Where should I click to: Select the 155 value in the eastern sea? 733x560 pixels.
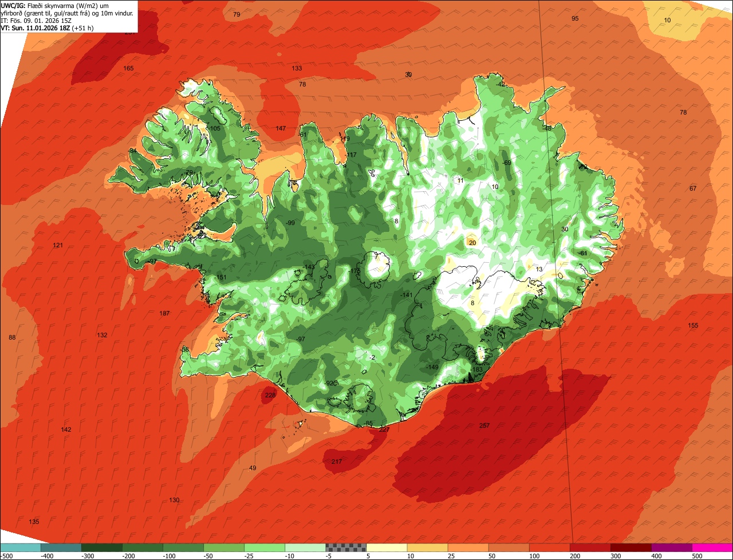click(693, 325)
